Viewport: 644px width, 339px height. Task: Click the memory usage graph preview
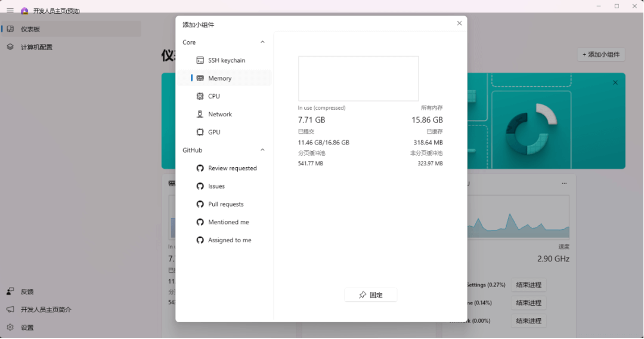358,79
